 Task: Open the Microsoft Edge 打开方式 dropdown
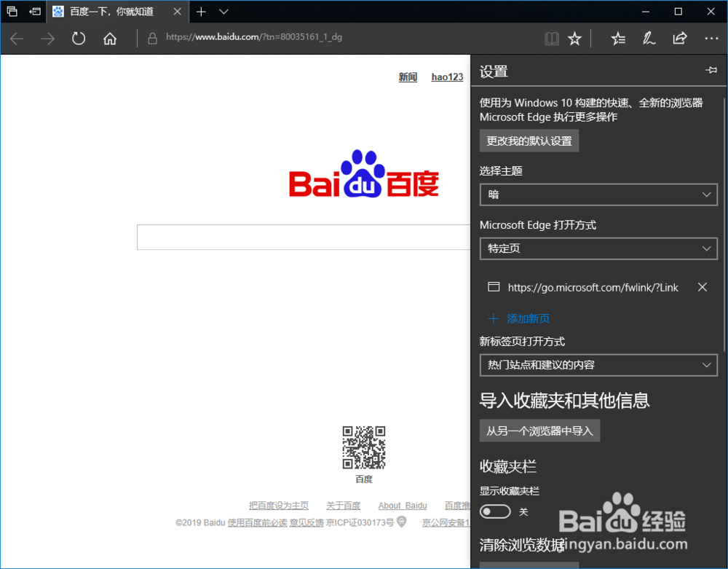[598, 248]
